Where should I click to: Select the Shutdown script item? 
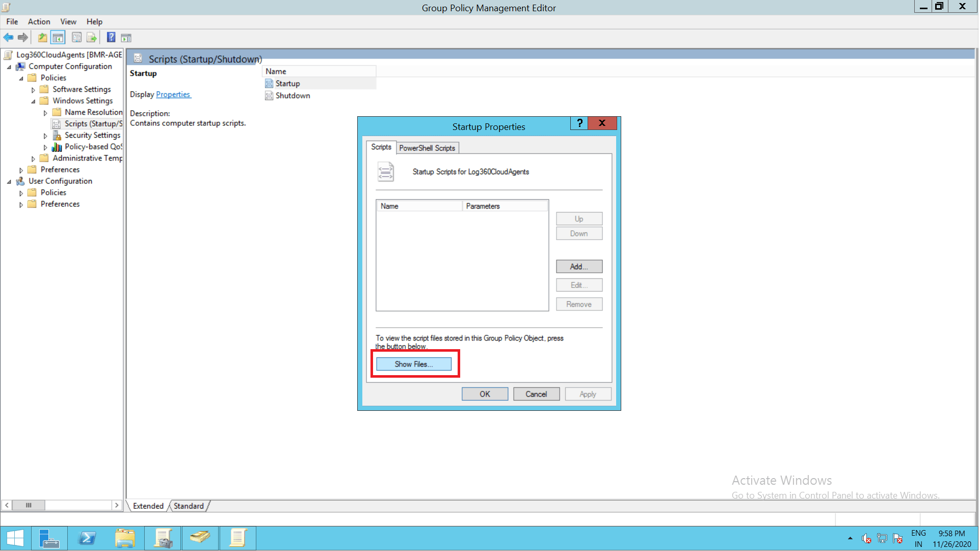point(293,96)
